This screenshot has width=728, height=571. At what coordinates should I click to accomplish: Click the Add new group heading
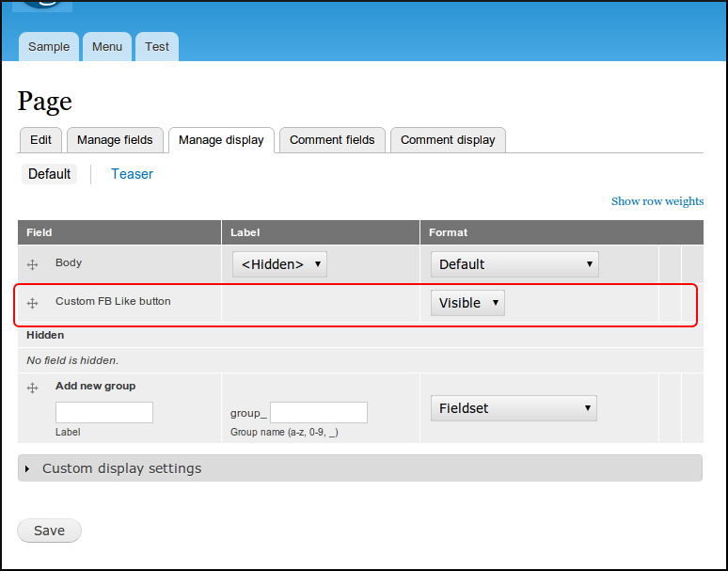96,387
